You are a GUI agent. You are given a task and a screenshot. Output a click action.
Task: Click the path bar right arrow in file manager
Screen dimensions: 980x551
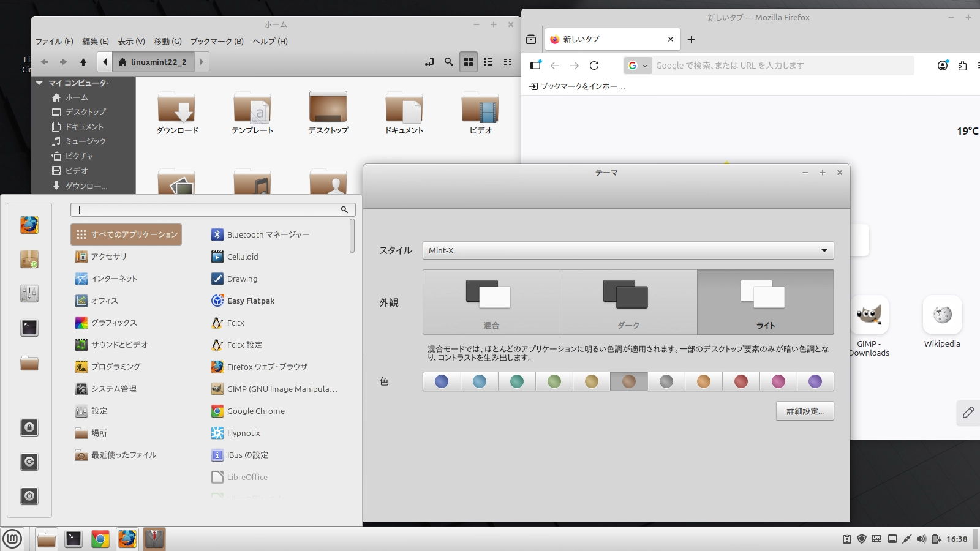202,62
